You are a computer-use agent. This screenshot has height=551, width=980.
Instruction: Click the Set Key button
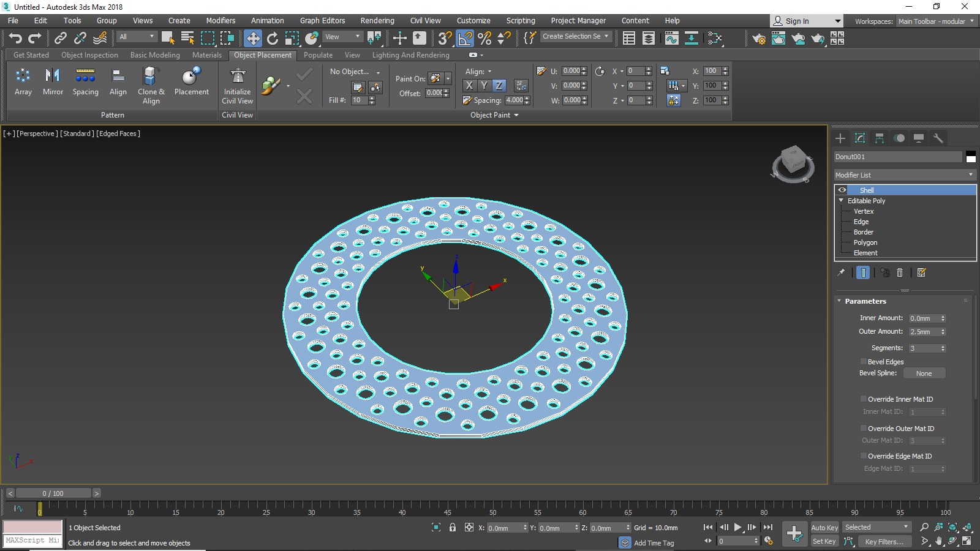point(824,541)
